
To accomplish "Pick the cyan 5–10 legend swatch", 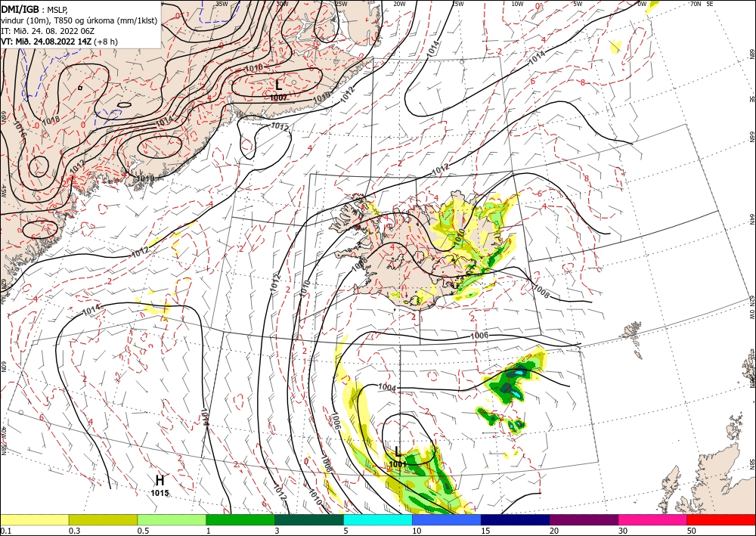I will [378, 519].
